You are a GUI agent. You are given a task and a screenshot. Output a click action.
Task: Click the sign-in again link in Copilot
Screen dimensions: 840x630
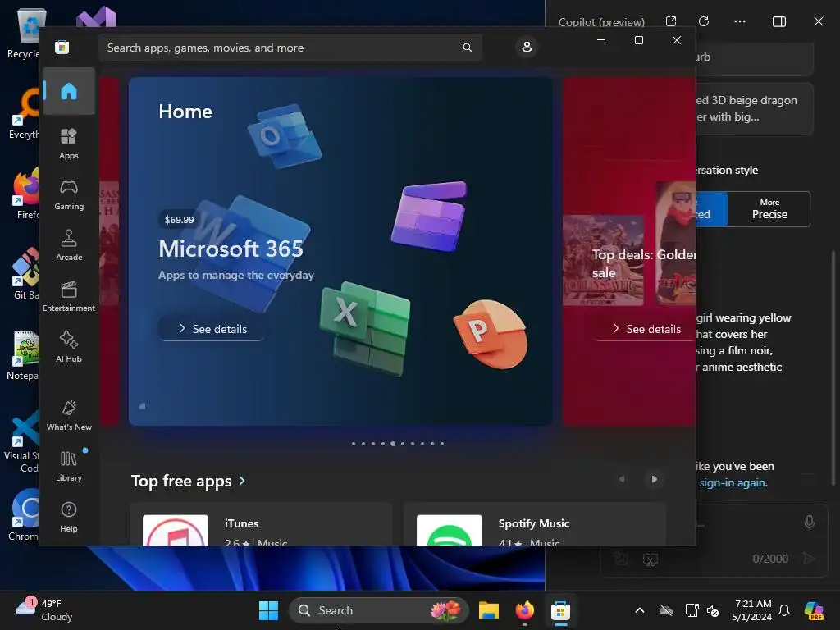[x=733, y=482]
